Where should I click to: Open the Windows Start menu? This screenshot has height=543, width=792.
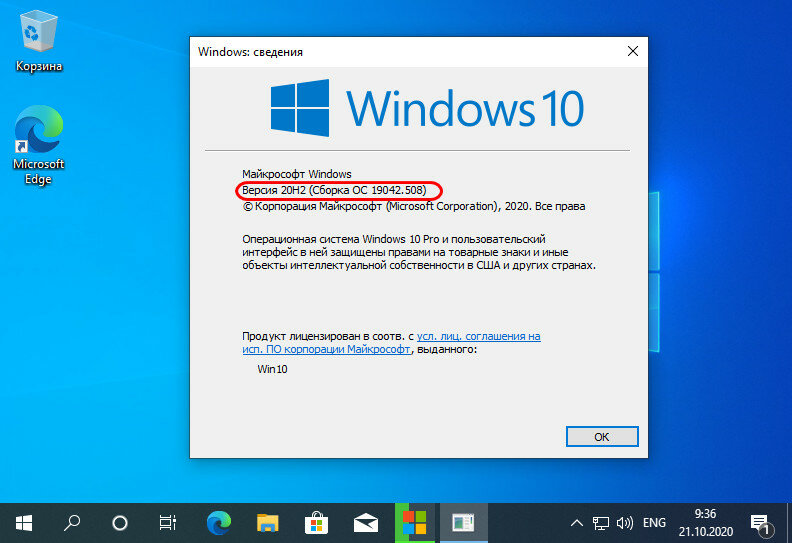pyautogui.click(x=23, y=523)
